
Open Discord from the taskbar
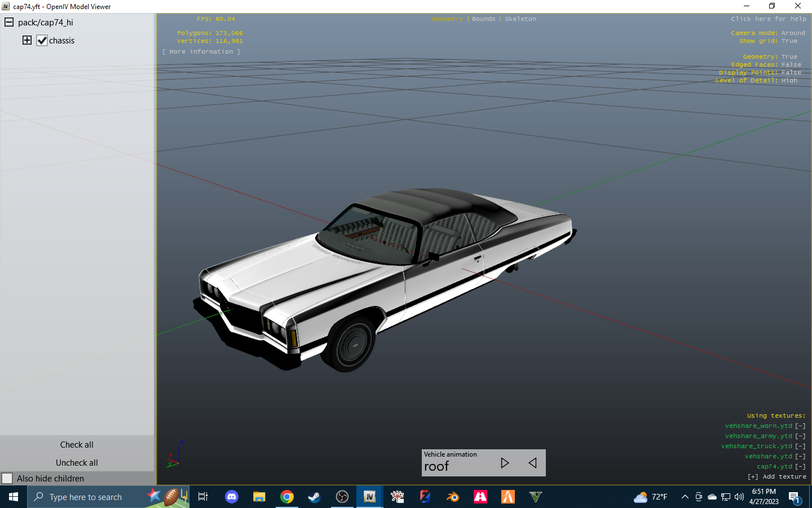pyautogui.click(x=232, y=497)
